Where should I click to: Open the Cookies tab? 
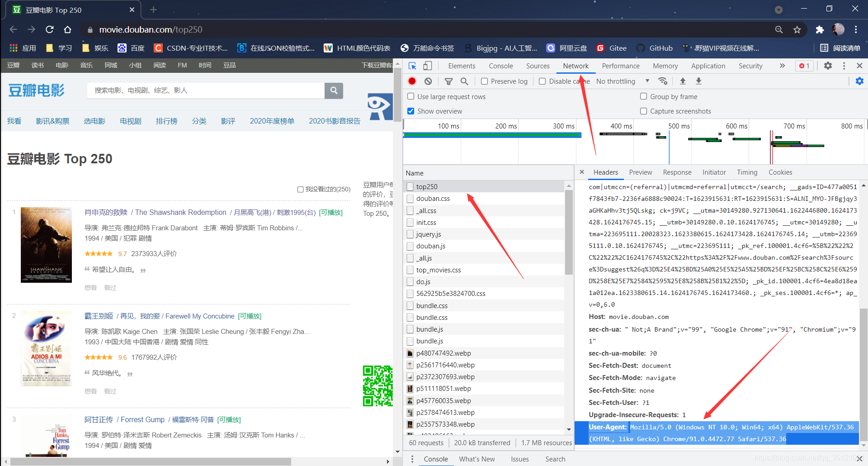(780, 172)
